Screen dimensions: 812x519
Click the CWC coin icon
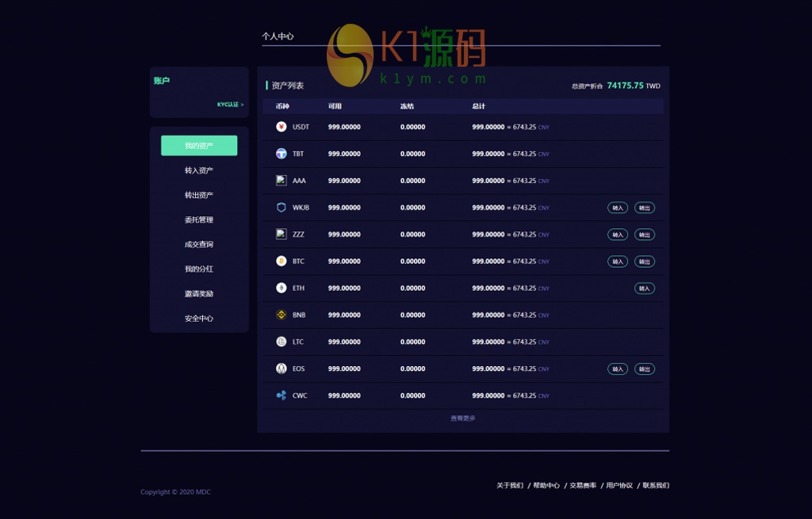281,395
